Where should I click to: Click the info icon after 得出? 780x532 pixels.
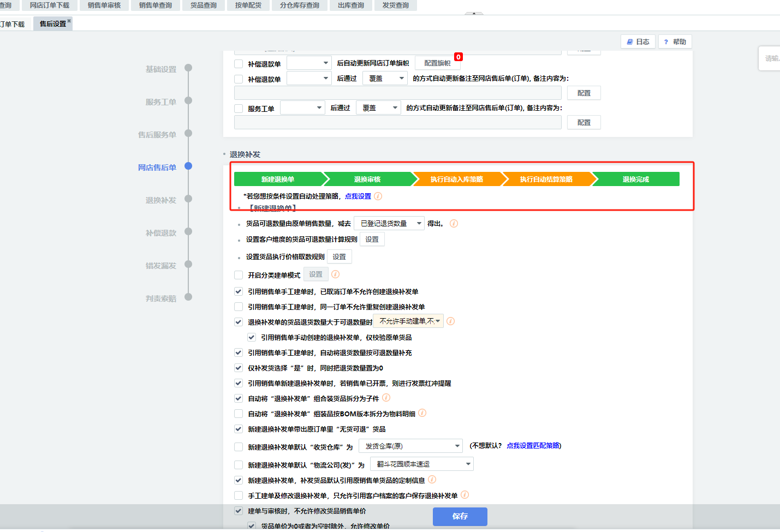click(x=454, y=224)
